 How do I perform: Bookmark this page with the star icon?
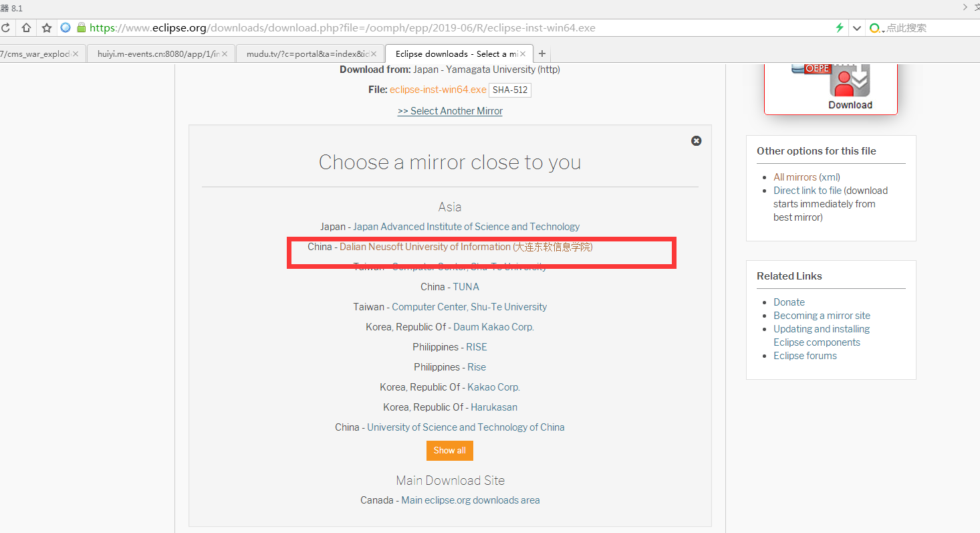tap(47, 28)
